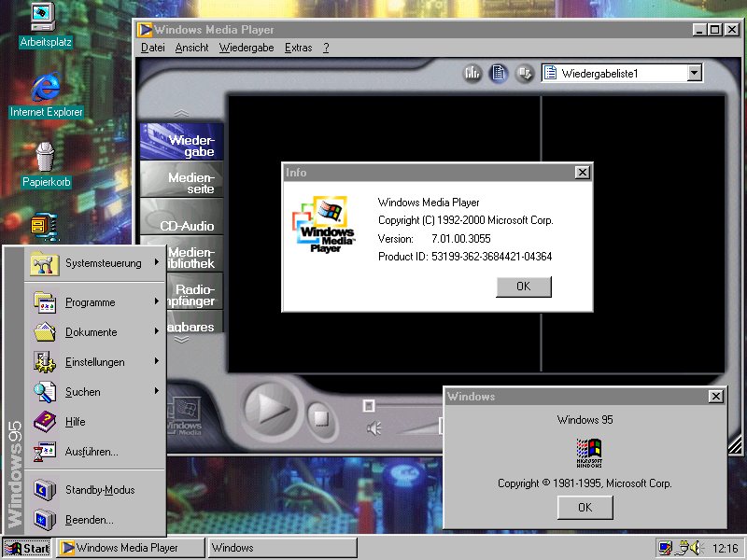Open the Internet Explorer desktop icon
This screenshot has width=747, height=560.
coord(44,89)
